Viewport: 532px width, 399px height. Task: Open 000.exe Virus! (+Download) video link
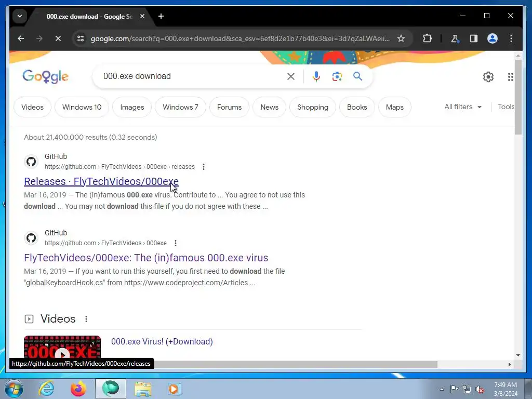click(x=162, y=342)
